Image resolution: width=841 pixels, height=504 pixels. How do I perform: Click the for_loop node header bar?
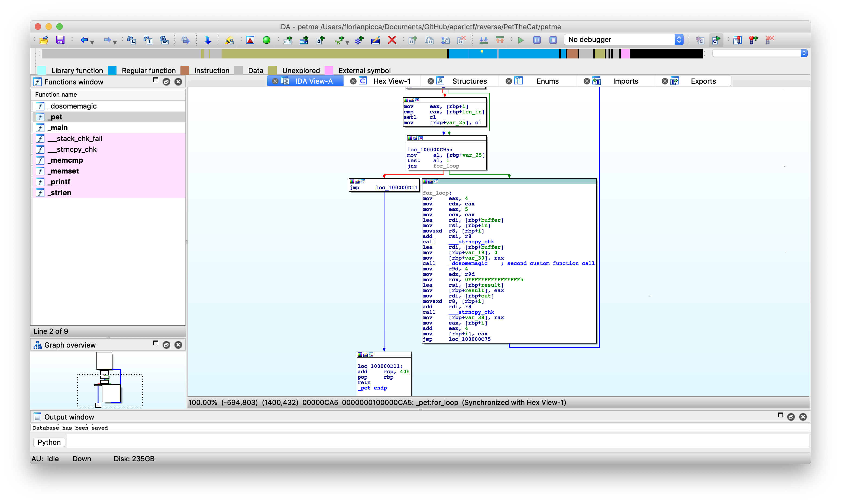(509, 181)
